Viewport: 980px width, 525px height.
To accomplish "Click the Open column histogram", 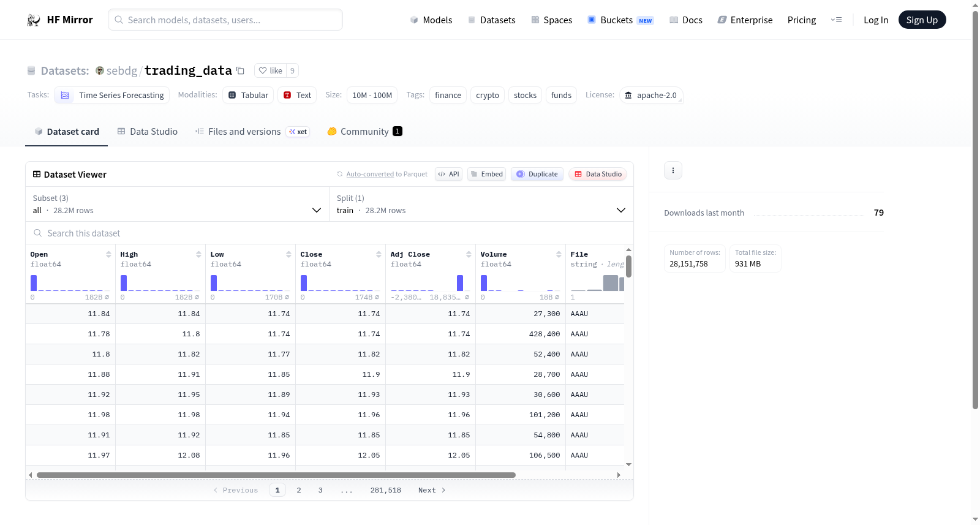I will pos(70,283).
